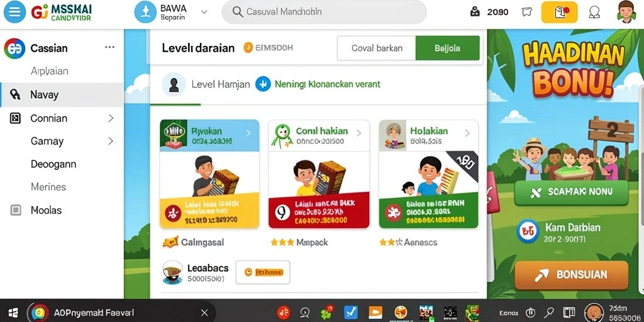Click the button next to Leaabacs
Screen dimensions: 644x322
[263, 272]
